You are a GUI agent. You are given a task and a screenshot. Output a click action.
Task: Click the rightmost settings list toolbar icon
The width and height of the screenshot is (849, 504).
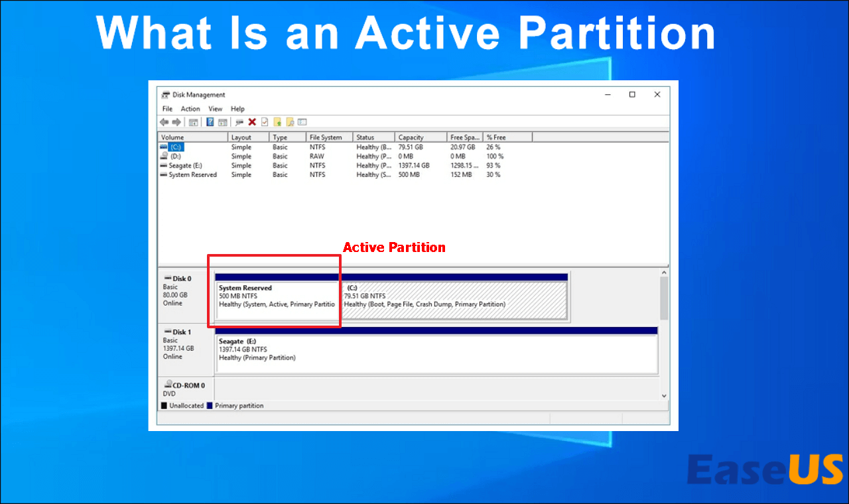(x=302, y=122)
